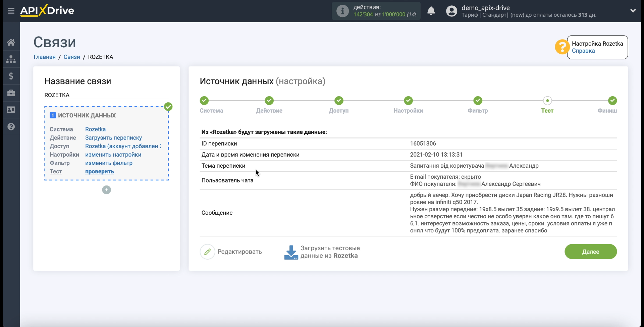Screen dimensions: 644x327
Task: Click the data source green checkmark
Action: click(x=168, y=107)
